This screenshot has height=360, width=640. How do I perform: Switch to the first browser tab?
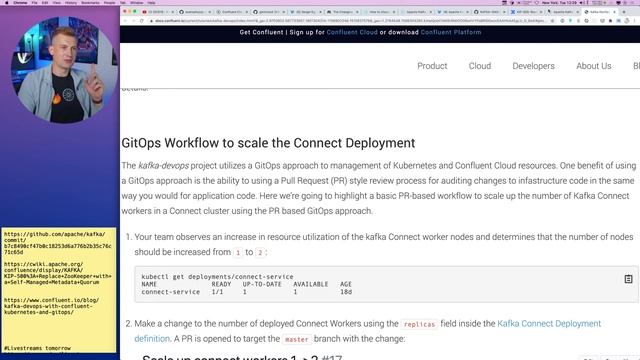[158, 12]
